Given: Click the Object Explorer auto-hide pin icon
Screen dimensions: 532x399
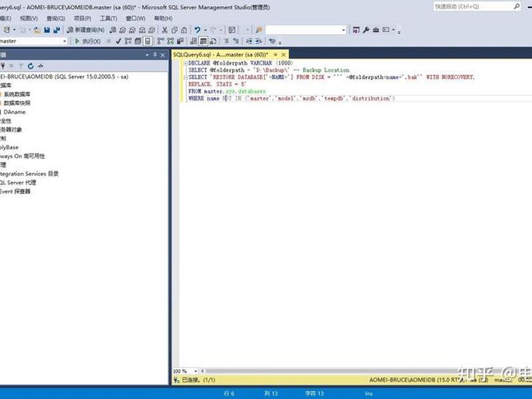Looking at the screenshot, I should click(155, 55).
